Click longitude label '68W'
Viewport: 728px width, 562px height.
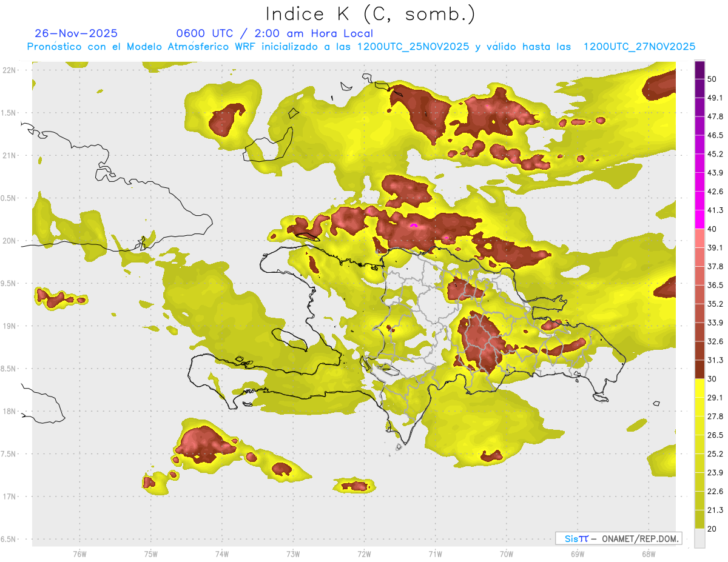pos(648,554)
